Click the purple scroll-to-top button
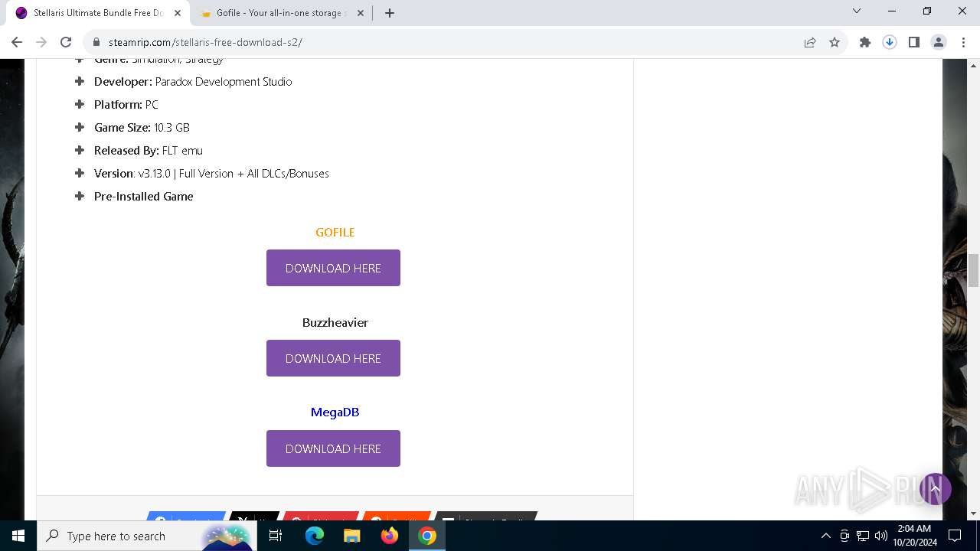Image resolution: width=980 pixels, height=551 pixels. (935, 488)
